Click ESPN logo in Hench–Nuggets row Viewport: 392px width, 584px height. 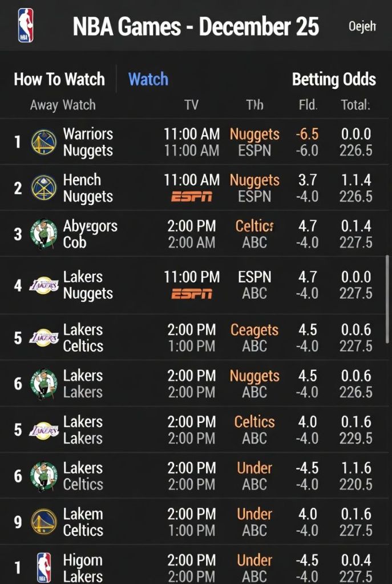[192, 197]
